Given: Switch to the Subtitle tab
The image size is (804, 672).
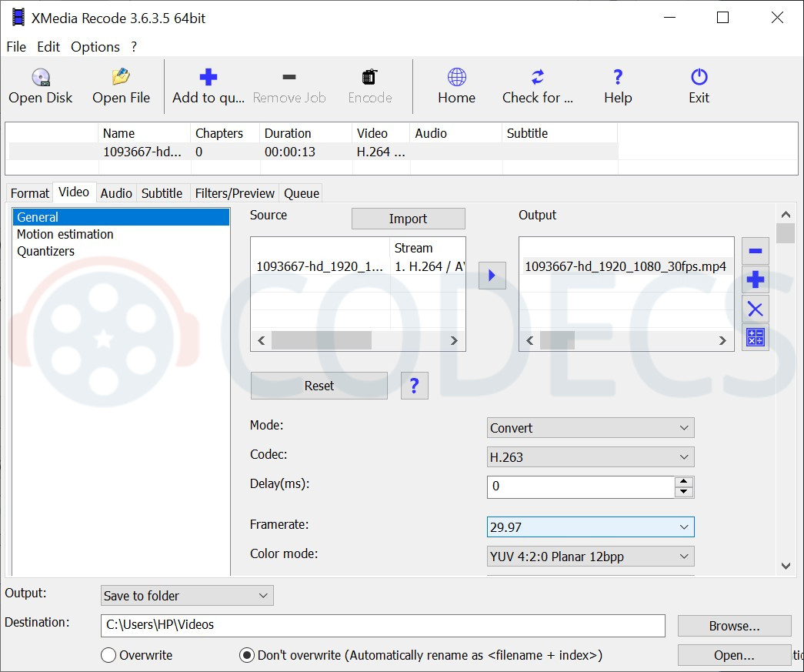Looking at the screenshot, I should [162, 193].
